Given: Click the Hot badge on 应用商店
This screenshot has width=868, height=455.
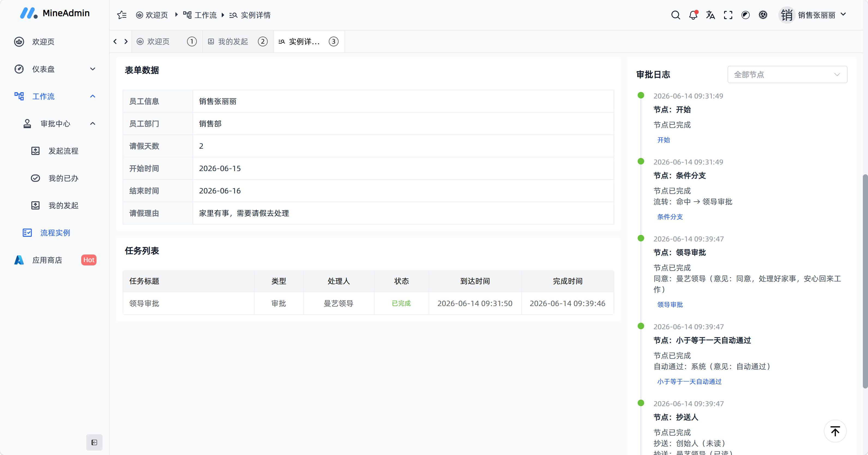Looking at the screenshot, I should pyautogui.click(x=89, y=260).
